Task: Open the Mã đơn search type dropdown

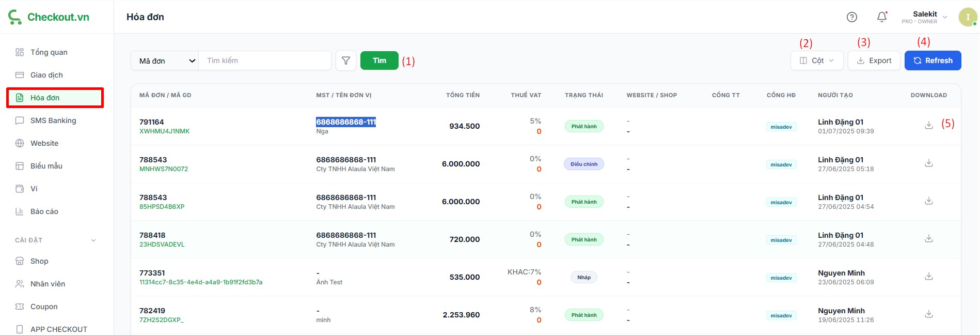Action: click(x=165, y=60)
